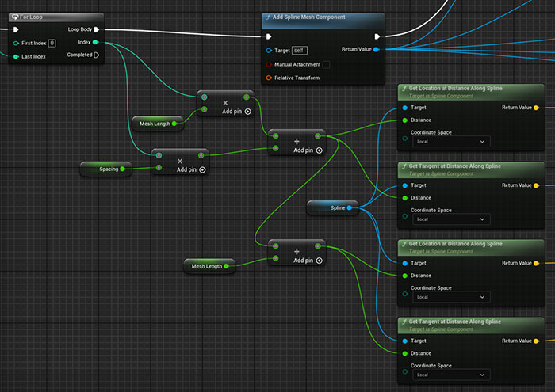Click Coordinate Space pin on upper Get Location node
Screen dimensions: 555x392
click(405, 139)
